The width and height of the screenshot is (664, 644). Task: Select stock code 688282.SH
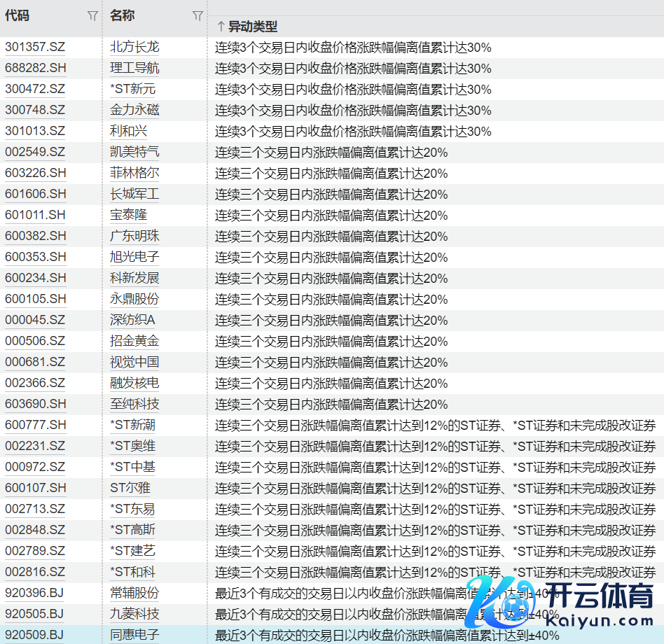(35, 69)
